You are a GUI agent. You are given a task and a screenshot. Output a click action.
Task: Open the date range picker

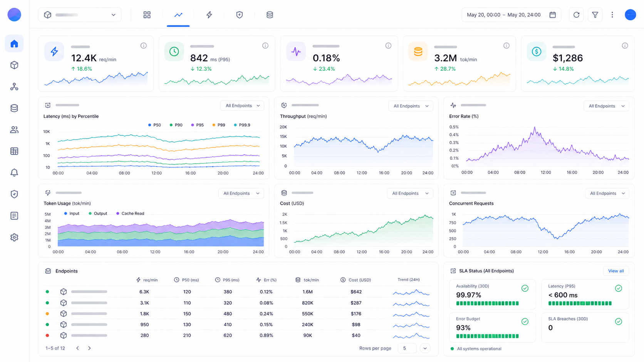coord(511,15)
